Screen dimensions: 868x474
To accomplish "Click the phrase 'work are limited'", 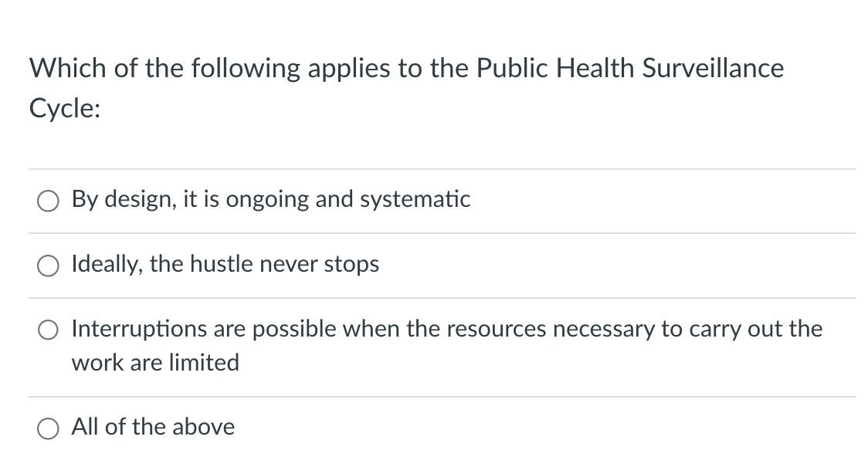I will coord(154,362).
